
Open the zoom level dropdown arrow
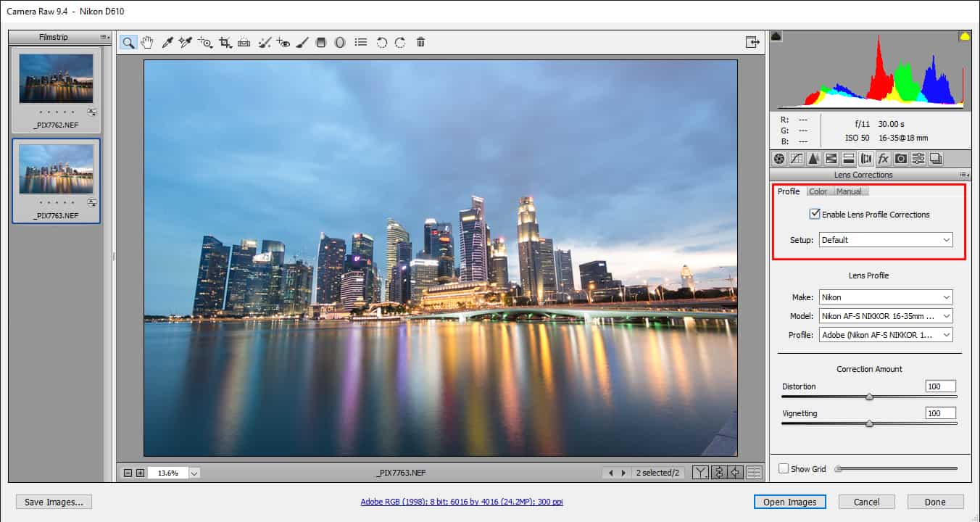coord(194,473)
